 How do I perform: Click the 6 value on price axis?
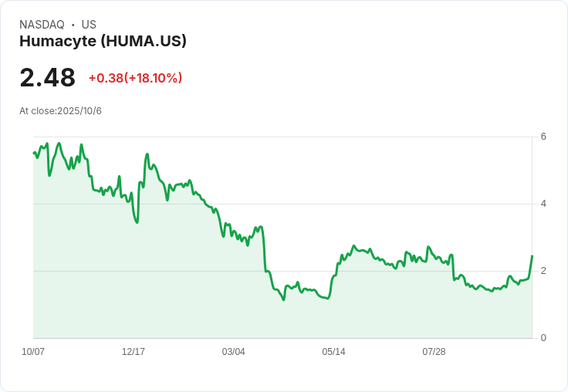point(543,137)
